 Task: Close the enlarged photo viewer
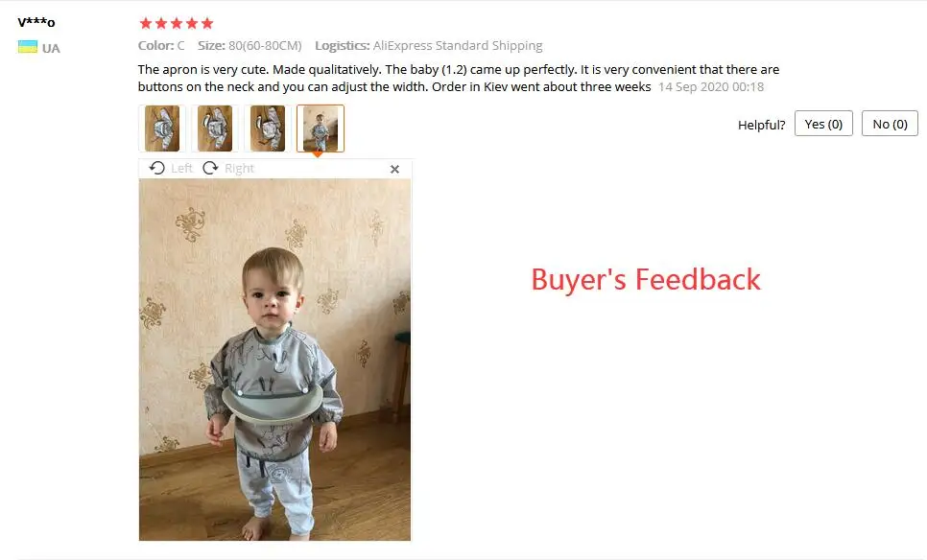point(395,169)
